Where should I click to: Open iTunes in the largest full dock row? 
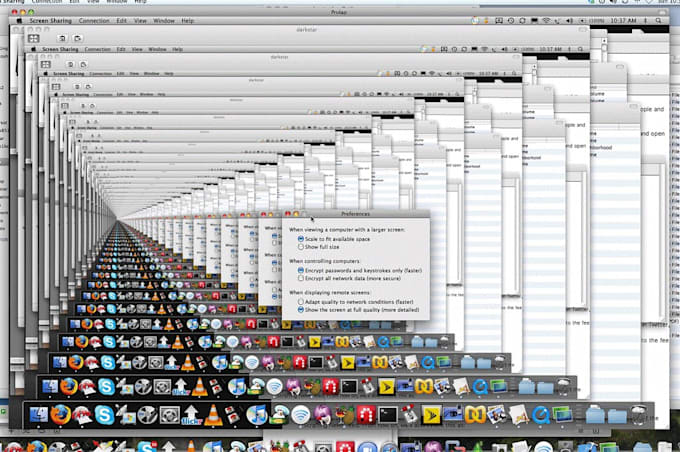[x=257, y=415]
